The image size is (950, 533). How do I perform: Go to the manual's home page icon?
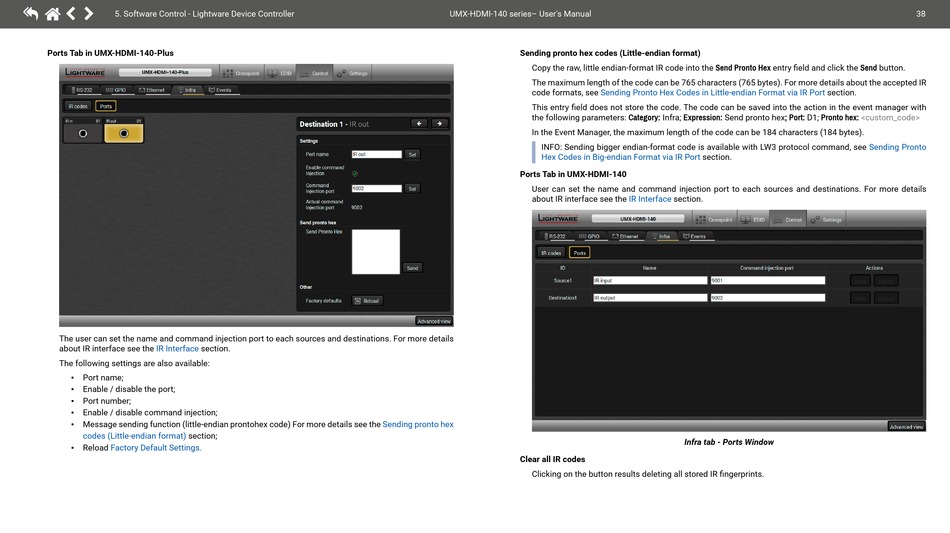tap(53, 13)
